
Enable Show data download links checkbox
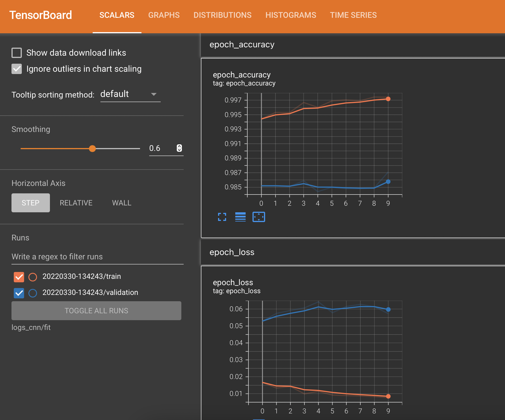click(17, 53)
